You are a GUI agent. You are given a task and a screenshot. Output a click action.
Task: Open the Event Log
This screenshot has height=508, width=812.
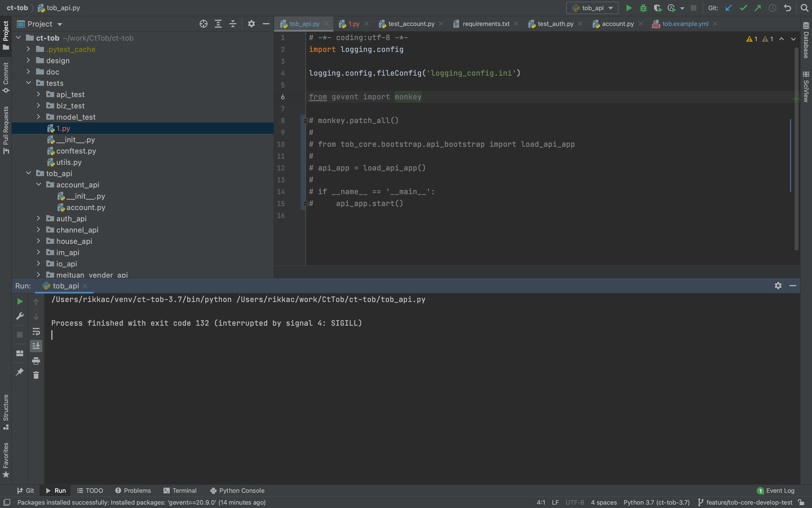pyautogui.click(x=776, y=491)
